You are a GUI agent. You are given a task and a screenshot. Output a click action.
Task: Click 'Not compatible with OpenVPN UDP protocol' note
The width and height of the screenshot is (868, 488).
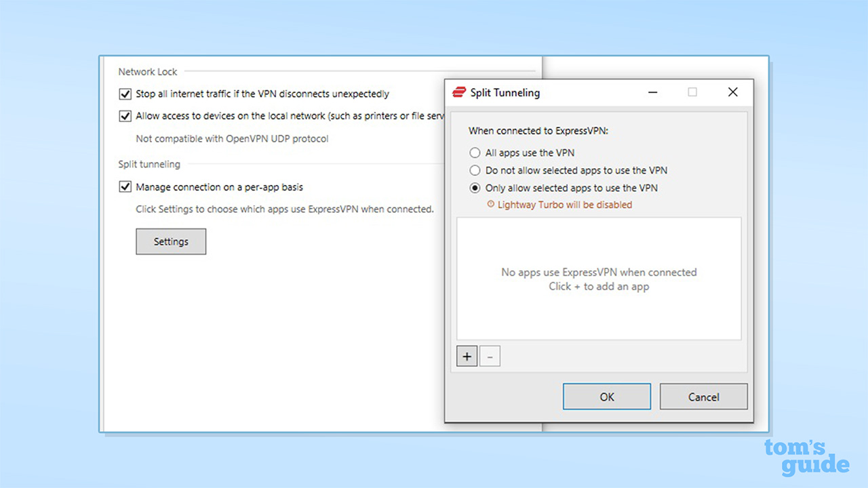[x=232, y=139]
